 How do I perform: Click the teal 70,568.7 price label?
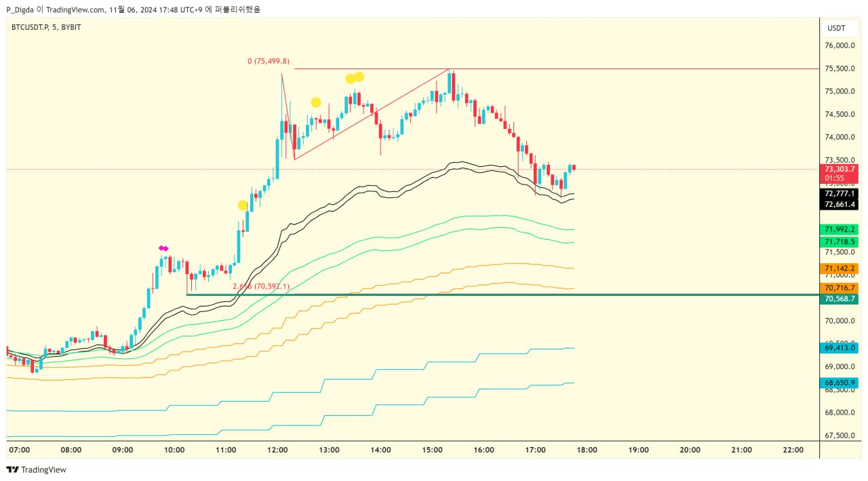click(840, 299)
